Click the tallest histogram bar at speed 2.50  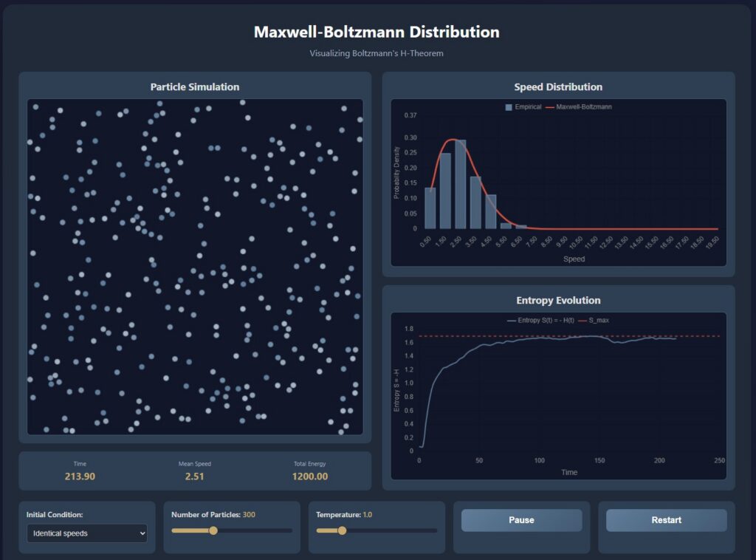(461, 185)
